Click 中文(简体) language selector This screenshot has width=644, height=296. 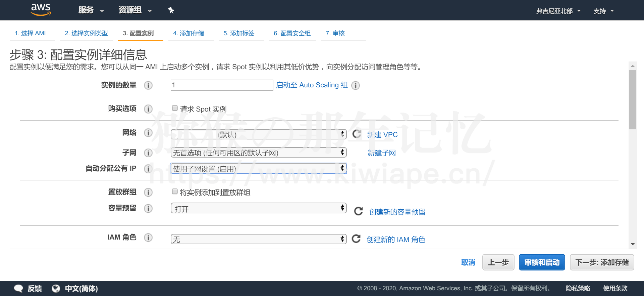pyautogui.click(x=81, y=289)
